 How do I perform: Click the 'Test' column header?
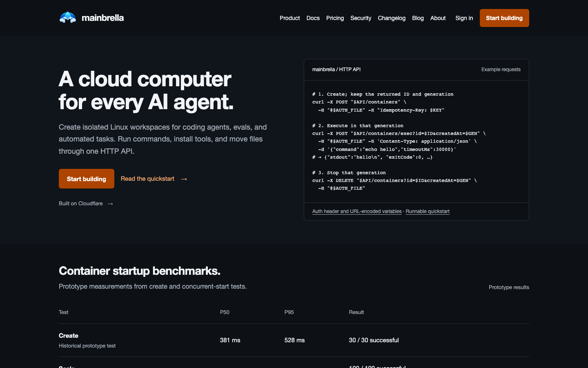click(x=64, y=312)
